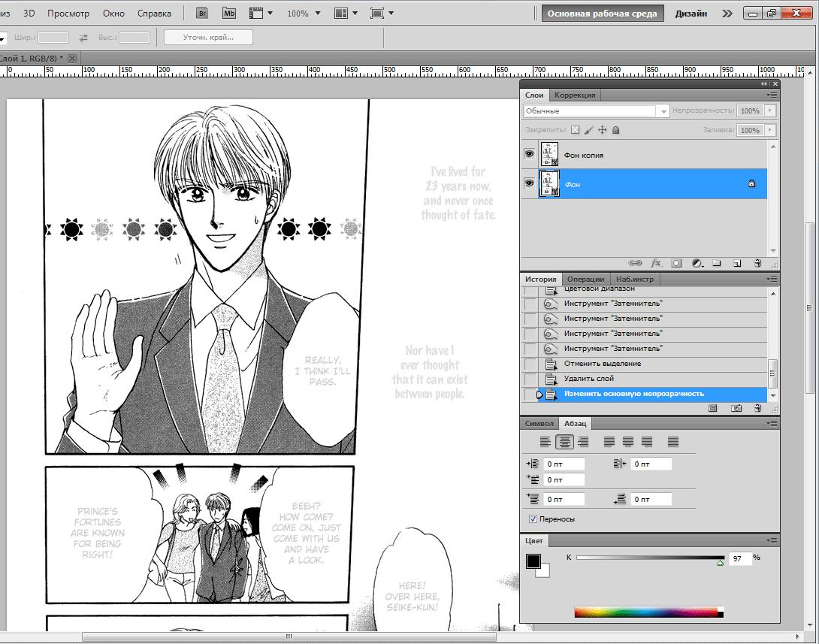Click the foreground color black swatch
Screen dimensions: 819x644
coord(533,561)
